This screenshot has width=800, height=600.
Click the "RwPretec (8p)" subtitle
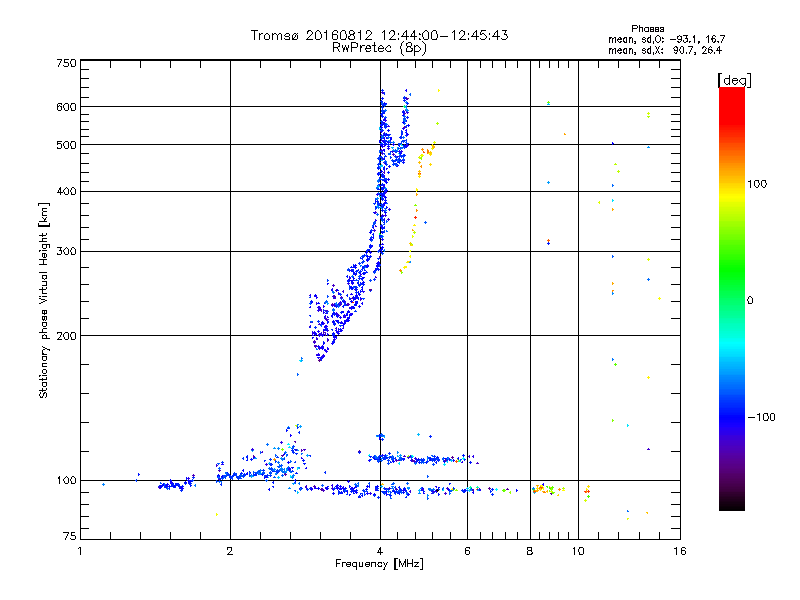tap(379, 48)
